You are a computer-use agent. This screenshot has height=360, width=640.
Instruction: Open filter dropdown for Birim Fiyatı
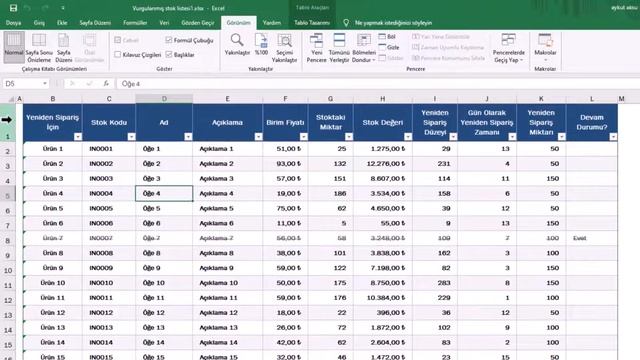[303, 137]
